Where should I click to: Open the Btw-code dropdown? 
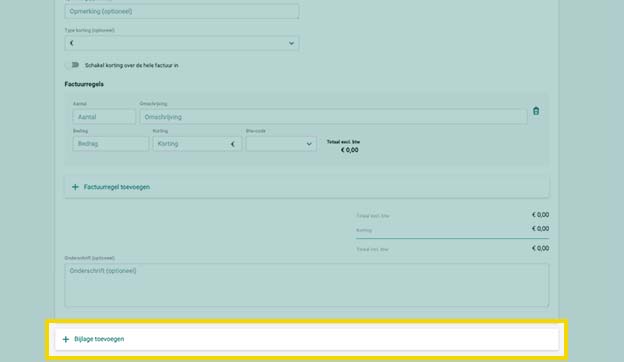coord(281,144)
